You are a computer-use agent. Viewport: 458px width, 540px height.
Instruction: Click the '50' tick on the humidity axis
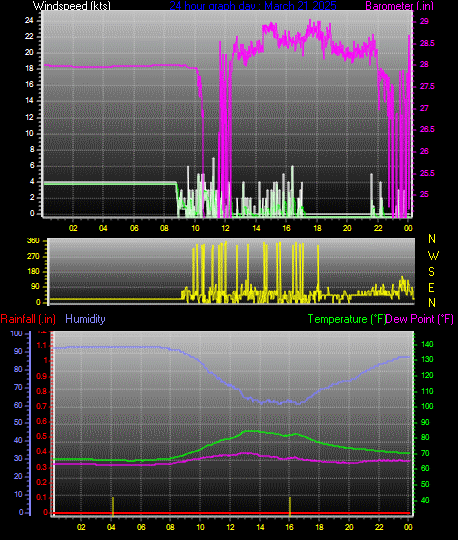click(18, 422)
